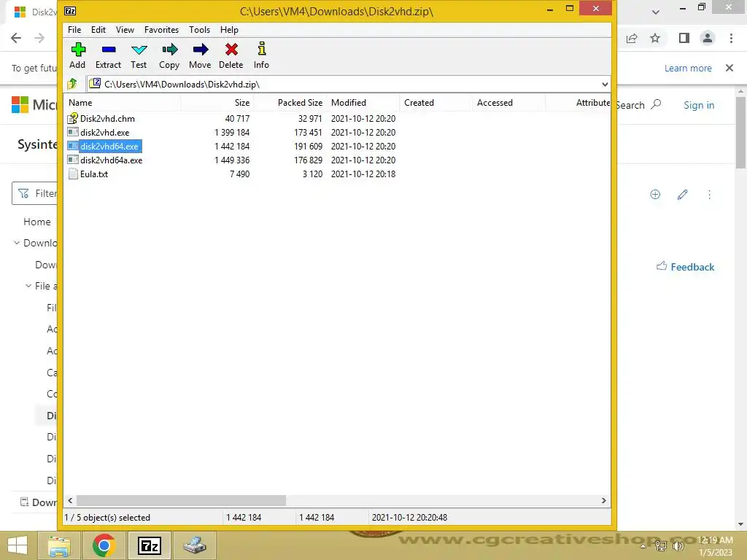Viewport: 747px width, 560px height.
Task: Click the Chrome share page icon
Action: click(632, 38)
